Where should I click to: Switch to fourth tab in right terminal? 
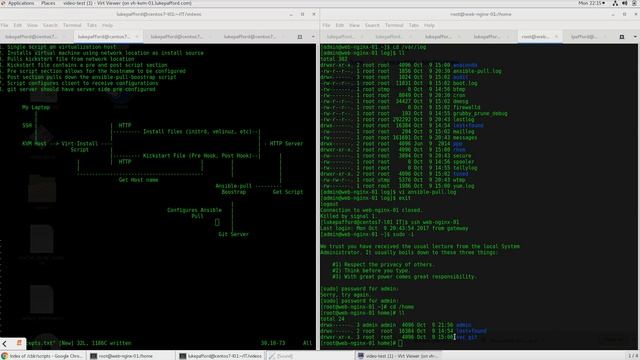[x=487, y=37]
